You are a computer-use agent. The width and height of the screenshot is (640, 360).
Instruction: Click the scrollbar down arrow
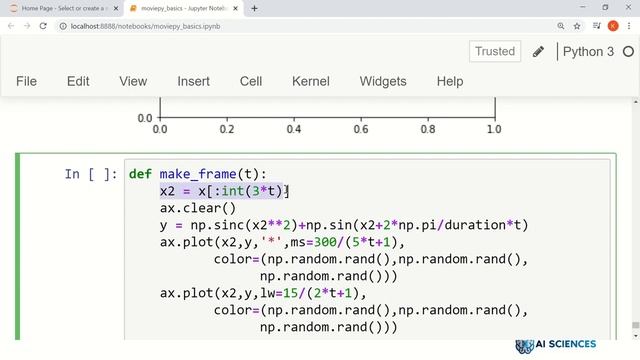coord(636,336)
